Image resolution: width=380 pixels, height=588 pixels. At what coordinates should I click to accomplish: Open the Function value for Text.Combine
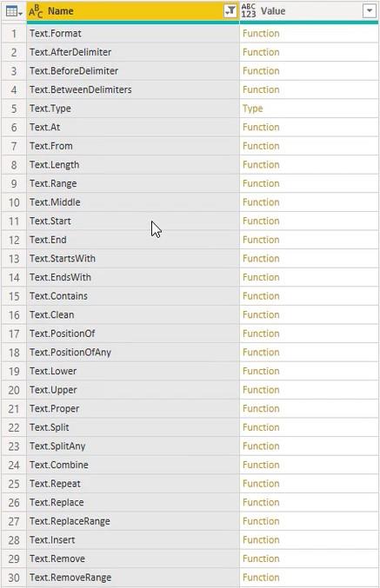tap(261, 465)
